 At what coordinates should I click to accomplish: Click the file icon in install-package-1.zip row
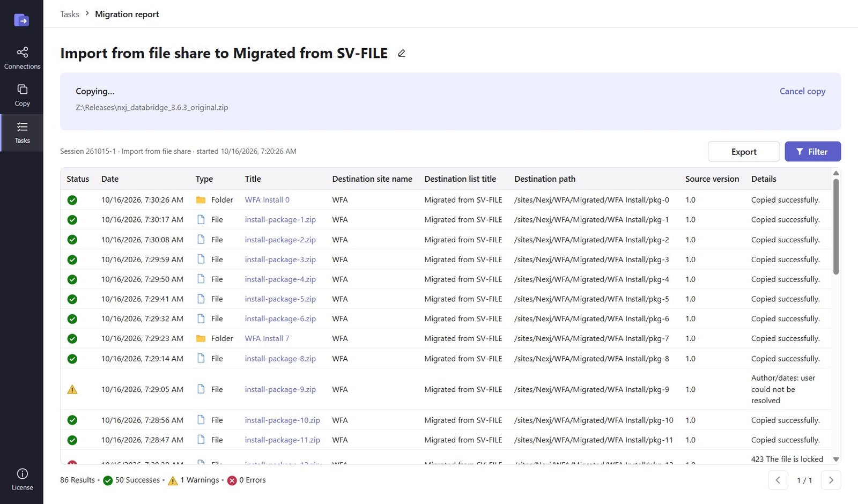click(x=201, y=219)
